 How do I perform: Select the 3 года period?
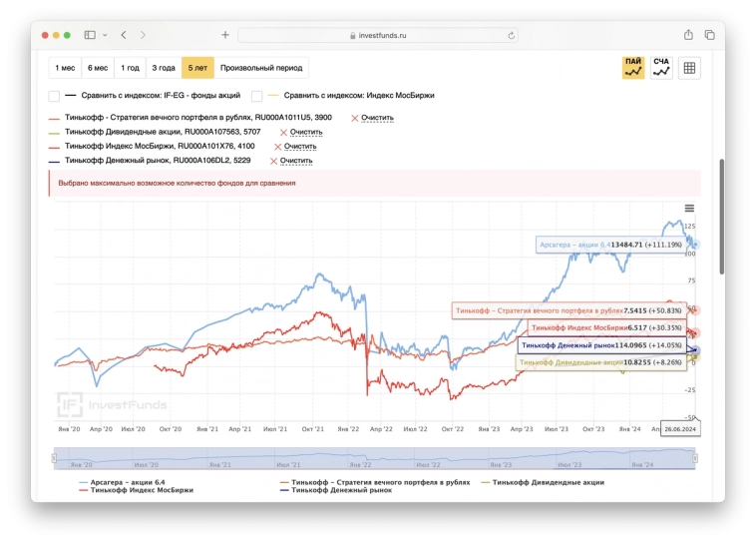tap(164, 68)
